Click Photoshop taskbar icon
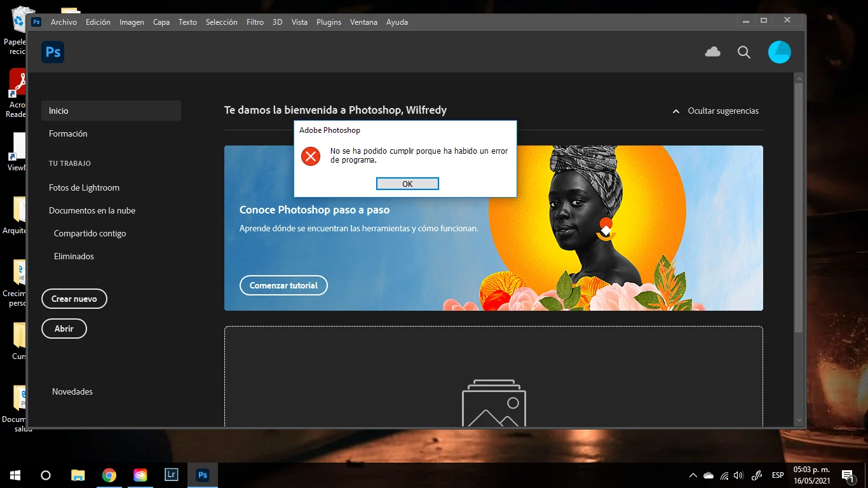 pos(203,475)
